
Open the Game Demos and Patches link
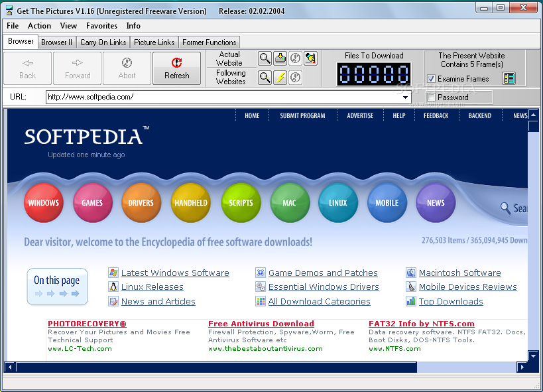(x=323, y=273)
